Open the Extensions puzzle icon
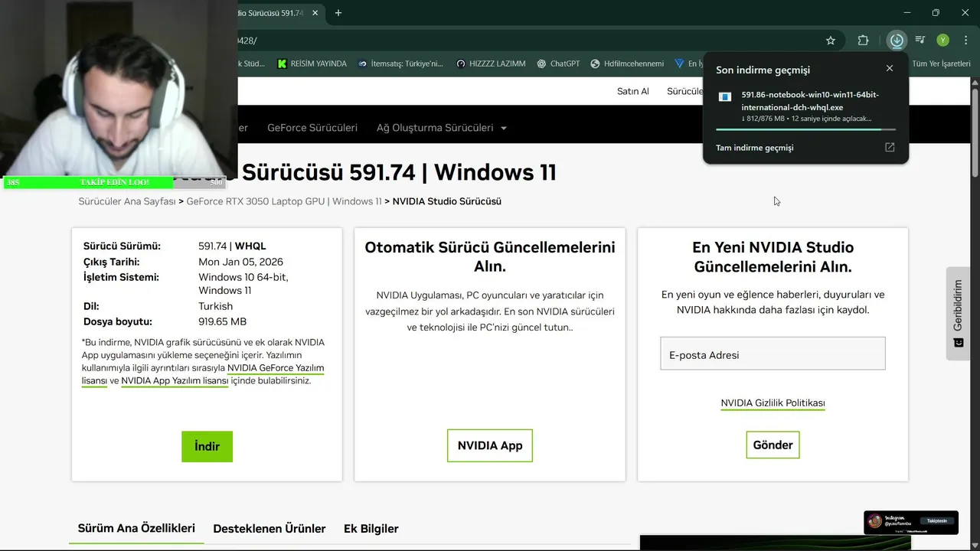This screenshot has height=551, width=980. 863,41
